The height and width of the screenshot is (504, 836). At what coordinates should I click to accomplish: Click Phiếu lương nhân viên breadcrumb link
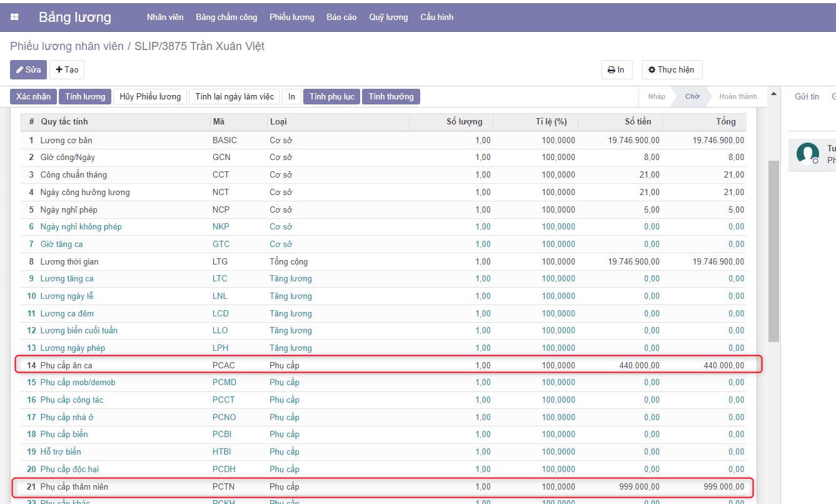67,46
